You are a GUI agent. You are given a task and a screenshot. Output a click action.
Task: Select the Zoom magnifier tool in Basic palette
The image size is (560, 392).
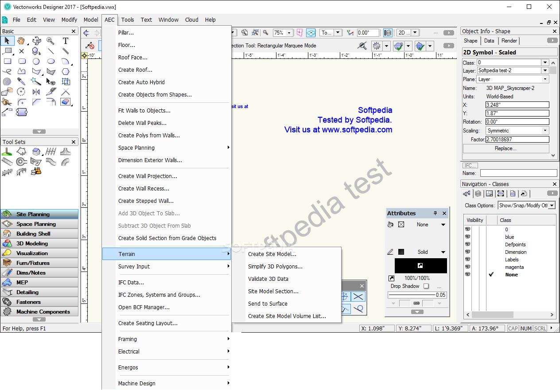point(51,41)
